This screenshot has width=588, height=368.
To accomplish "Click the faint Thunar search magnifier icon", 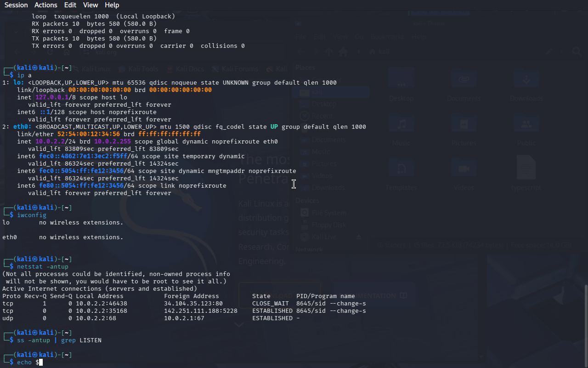I will 577,52.
